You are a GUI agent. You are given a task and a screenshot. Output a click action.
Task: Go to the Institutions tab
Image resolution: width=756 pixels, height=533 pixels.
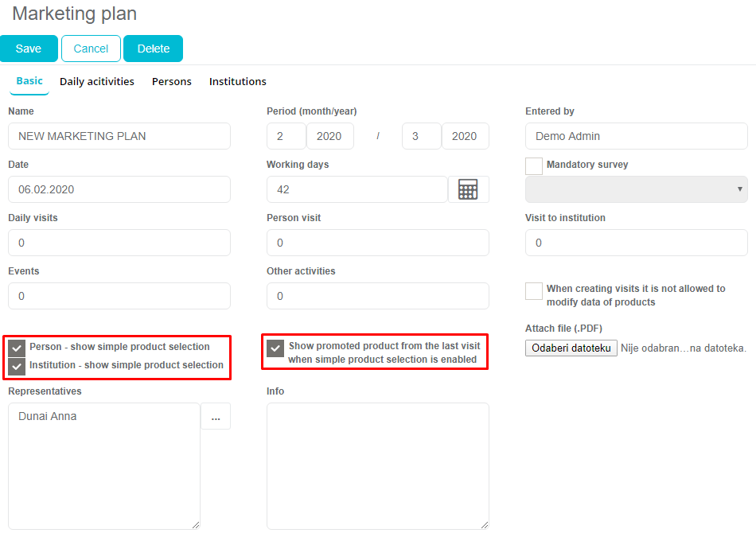[237, 82]
